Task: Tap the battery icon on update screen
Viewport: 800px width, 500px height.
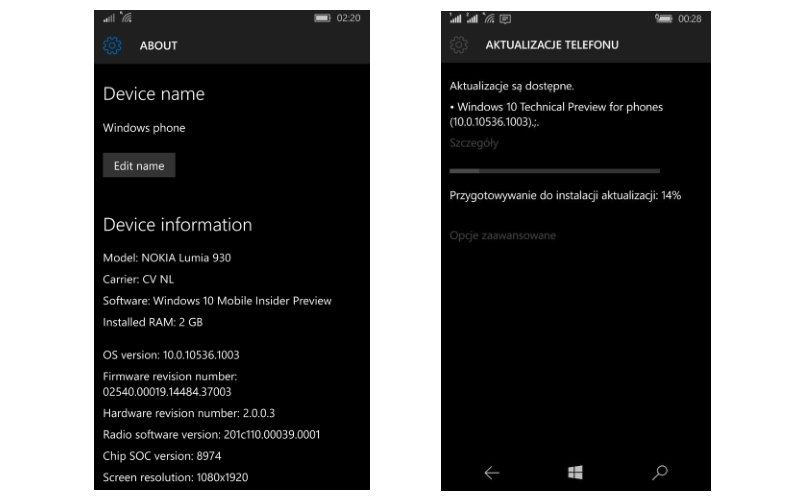Action: click(663, 19)
